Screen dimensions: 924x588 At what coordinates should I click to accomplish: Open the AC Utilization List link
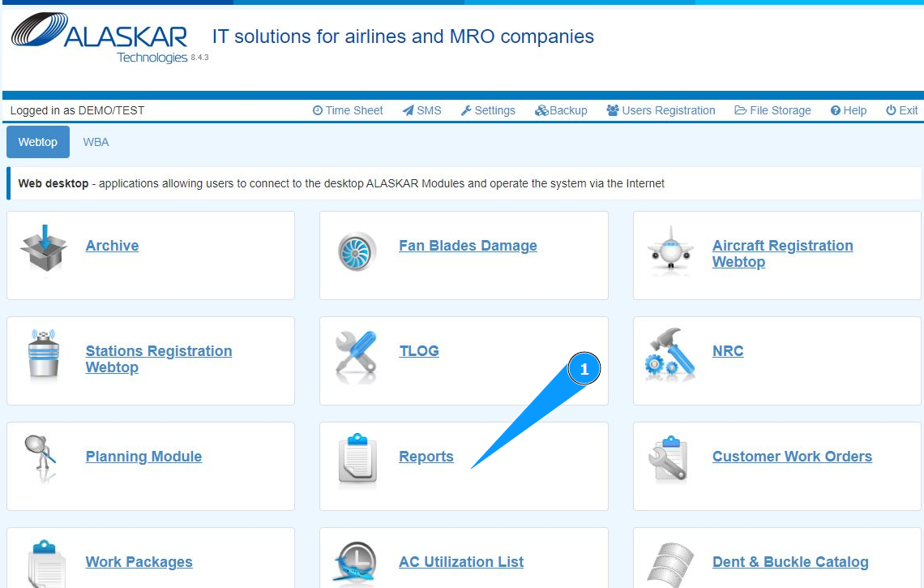click(461, 562)
